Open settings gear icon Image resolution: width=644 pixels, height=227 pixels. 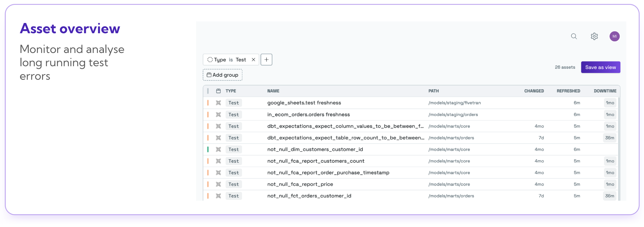(594, 36)
